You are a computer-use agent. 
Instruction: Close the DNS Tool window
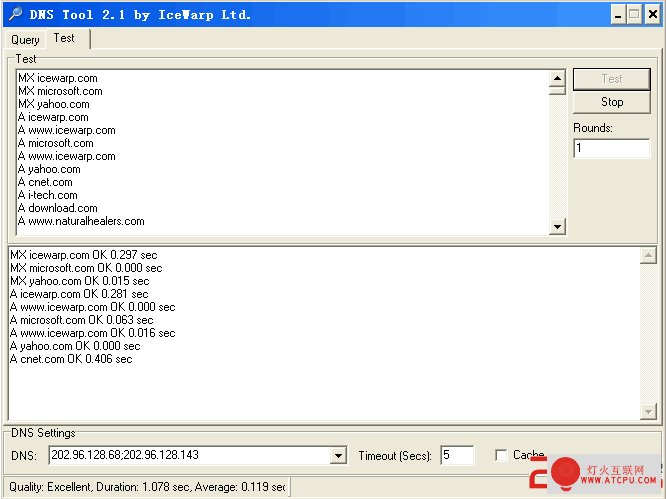tap(652, 15)
